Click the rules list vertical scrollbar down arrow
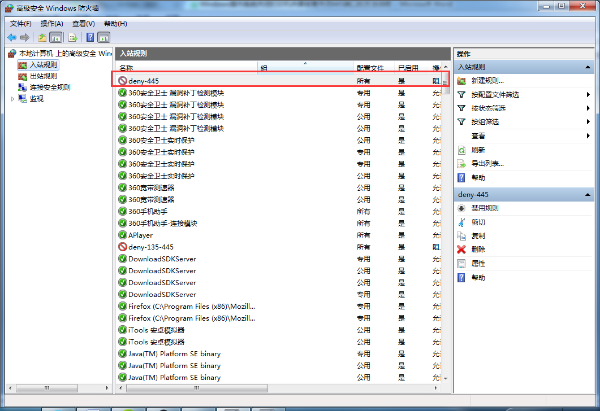 point(445,378)
